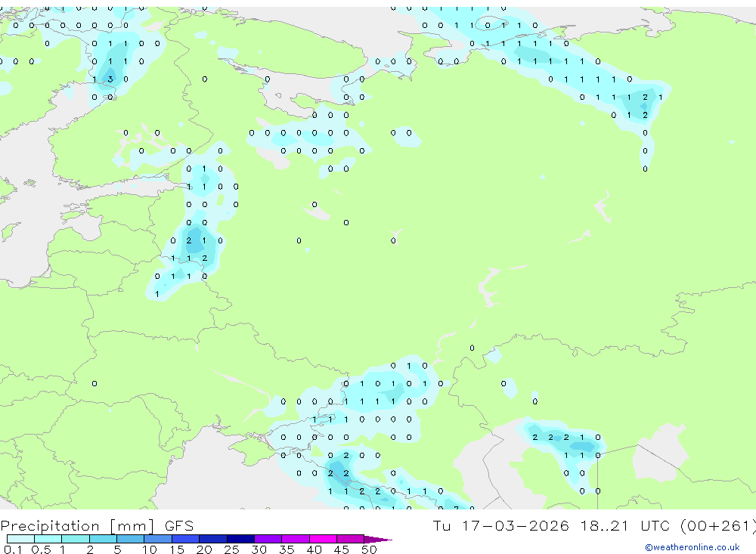Image resolution: width=756 pixels, height=554 pixels.
Task: Select the 35–40 mm legend swatch
Action: pyautogui.click(x=296, y=539)
